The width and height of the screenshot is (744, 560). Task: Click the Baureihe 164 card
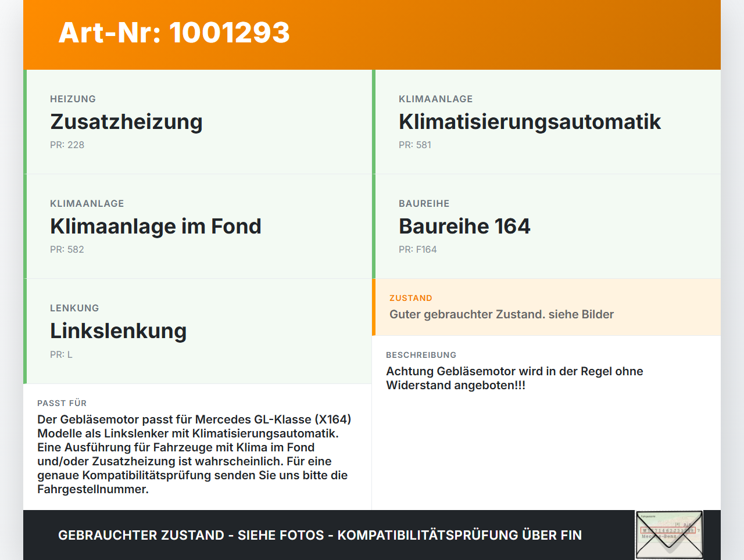546,226
